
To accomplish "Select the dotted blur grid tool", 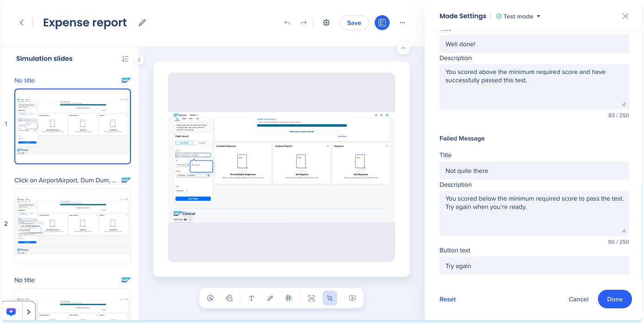I will click(288, 298).
